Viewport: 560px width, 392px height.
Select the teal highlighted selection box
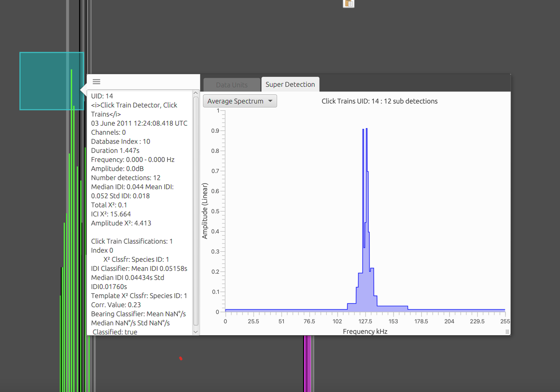(x=52, y=81)
